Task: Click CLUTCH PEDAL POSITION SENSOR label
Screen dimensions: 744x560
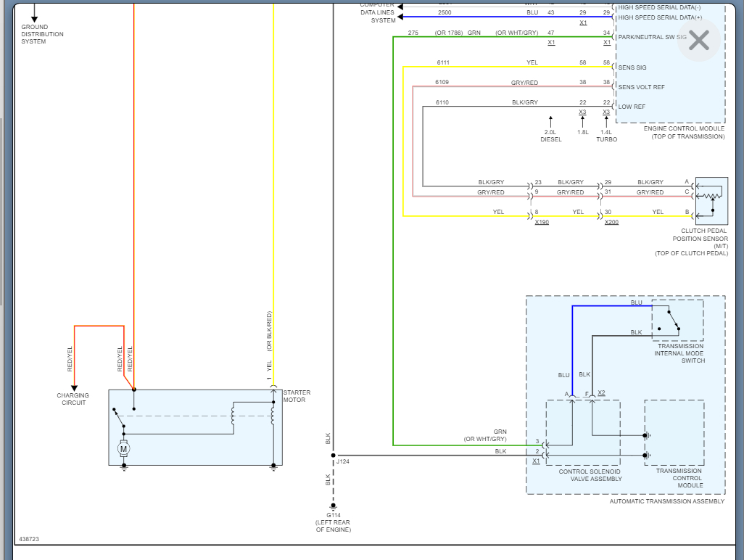Action: [692, 242]
